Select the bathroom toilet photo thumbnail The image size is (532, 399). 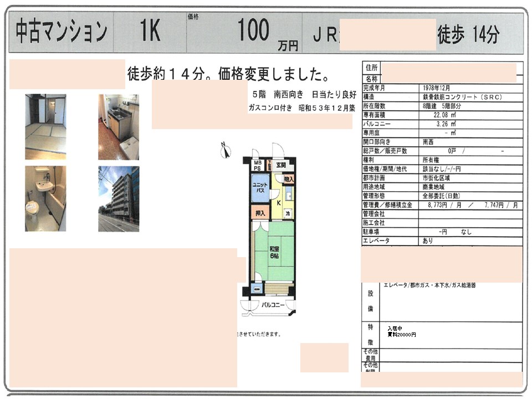[x=45, y=198]
